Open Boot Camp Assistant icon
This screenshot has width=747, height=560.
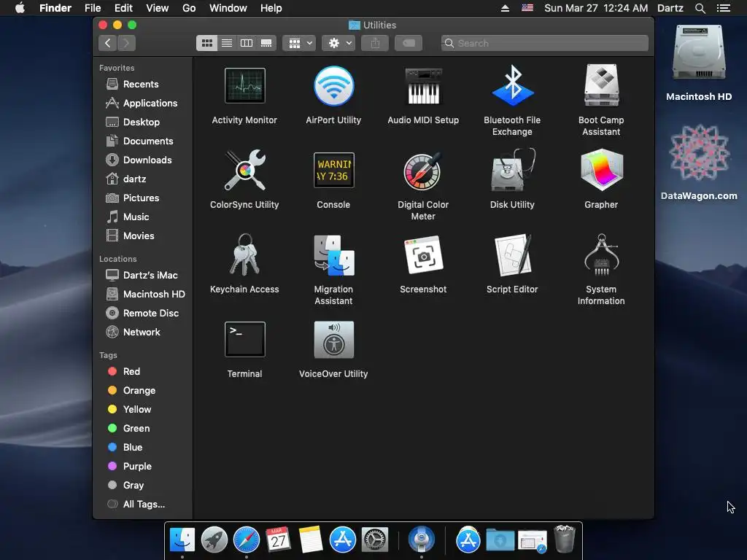pyautogui.click(x=601, y=86)
